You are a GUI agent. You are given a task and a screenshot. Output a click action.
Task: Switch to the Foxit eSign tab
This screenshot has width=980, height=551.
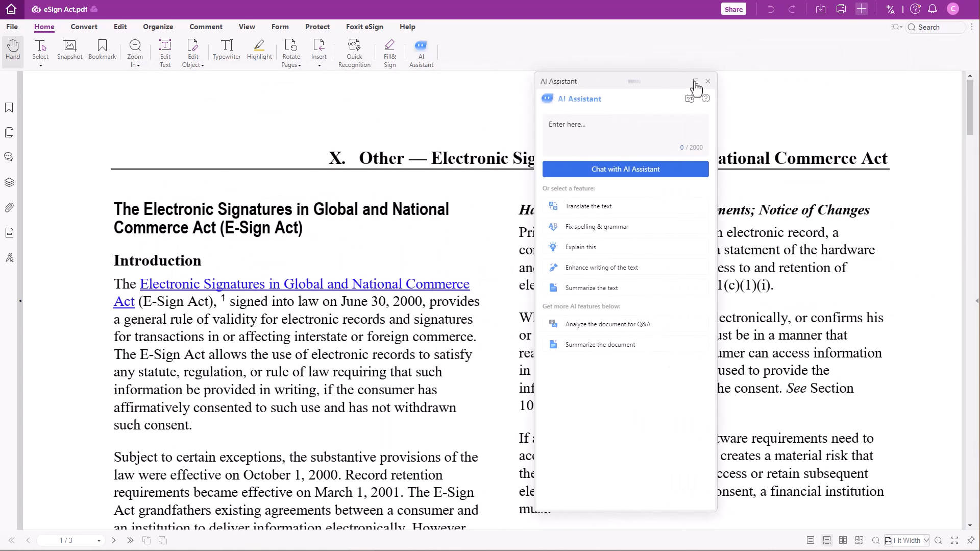click(364, 27)
